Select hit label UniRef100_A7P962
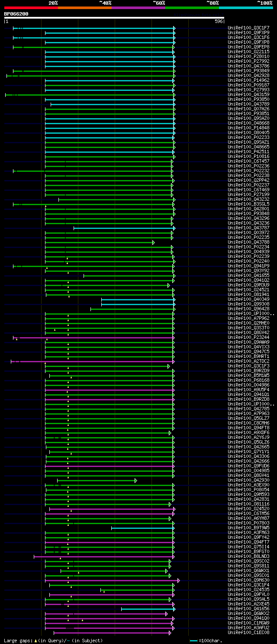Viewport: 277px width, 644px height. tap(248, 319)
